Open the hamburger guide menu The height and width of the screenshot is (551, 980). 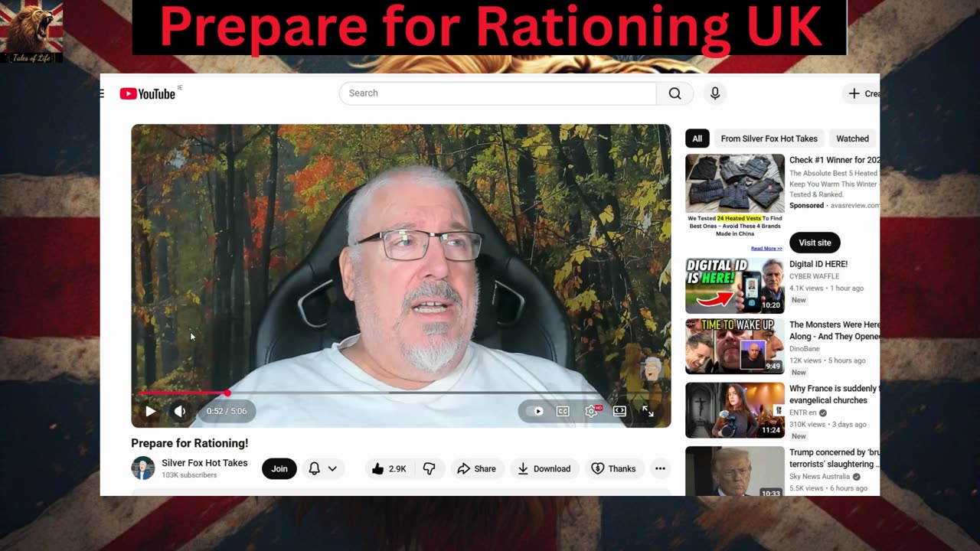click(x=101, y=93)
